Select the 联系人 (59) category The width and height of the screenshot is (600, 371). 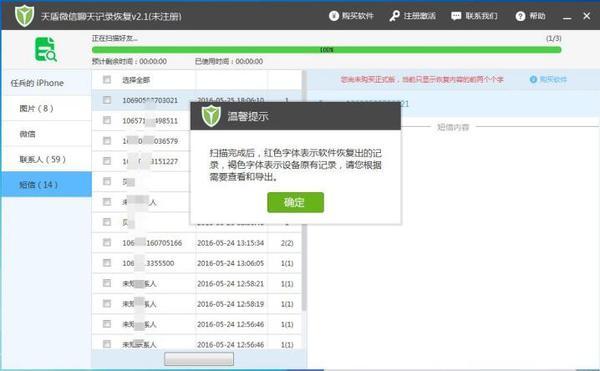point(47,159)
